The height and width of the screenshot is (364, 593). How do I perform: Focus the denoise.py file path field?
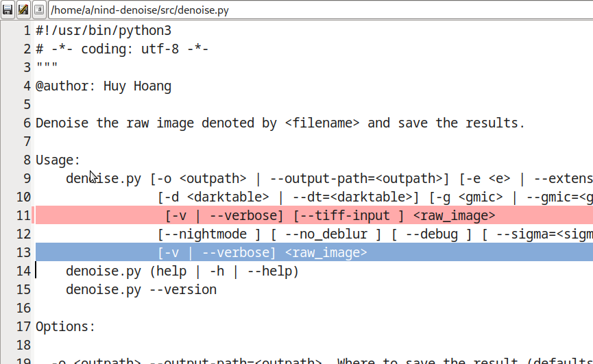tap(321, 10)
